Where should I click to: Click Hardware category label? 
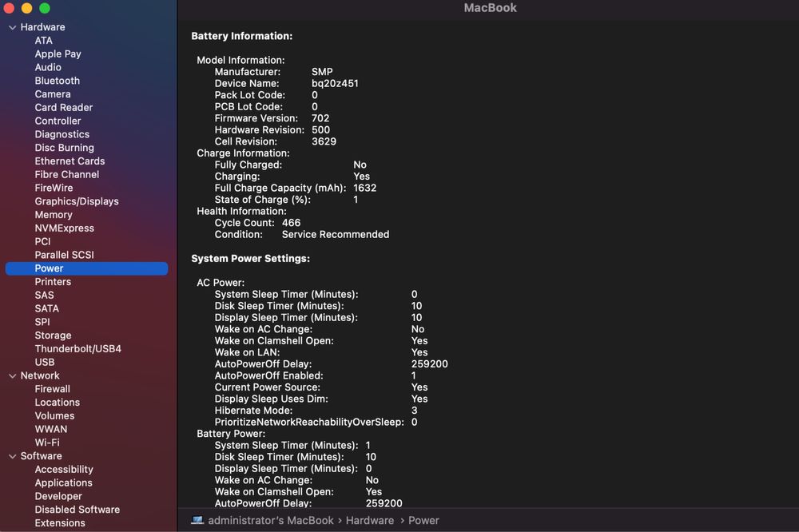[43, 27]
